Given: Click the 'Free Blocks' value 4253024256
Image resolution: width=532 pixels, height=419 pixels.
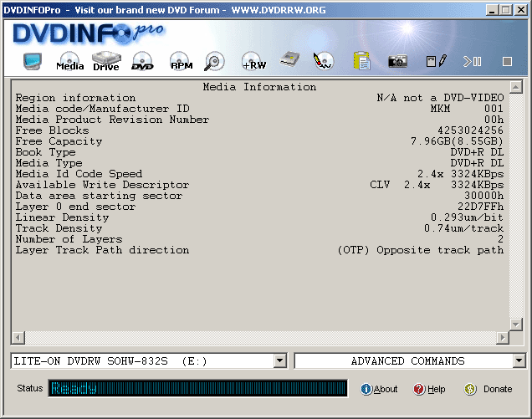Looking at the screenshot, I should [x=470, y=130].
